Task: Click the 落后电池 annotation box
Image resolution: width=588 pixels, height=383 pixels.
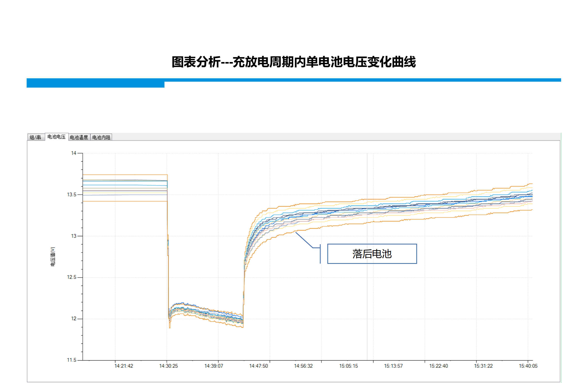Action: click(x=372, y=254)
